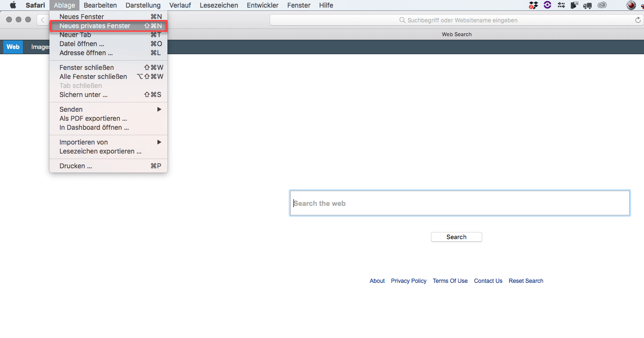Click the Search button
This screenshot has width=644, height=338.
tap(457, 237)
